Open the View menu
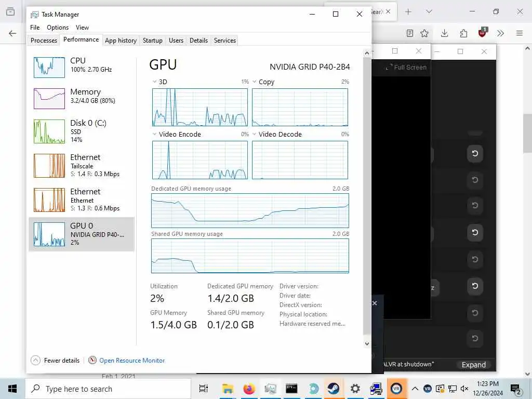 [x=82, y=28]
